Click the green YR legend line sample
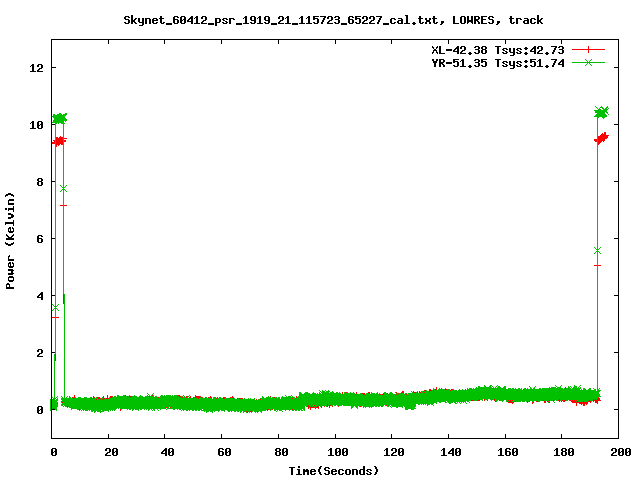The height and width of the screenshot is (480, 640). [x=588, y=62]
